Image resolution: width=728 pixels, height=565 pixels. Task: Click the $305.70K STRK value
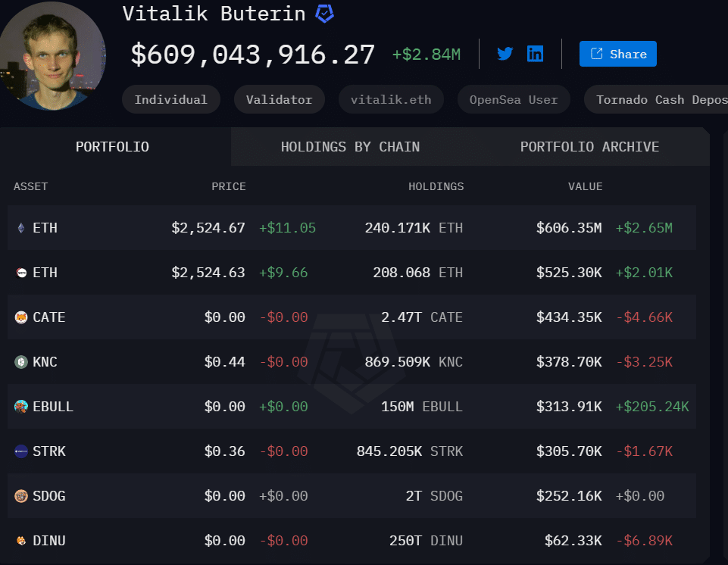(x=569, y=451)
